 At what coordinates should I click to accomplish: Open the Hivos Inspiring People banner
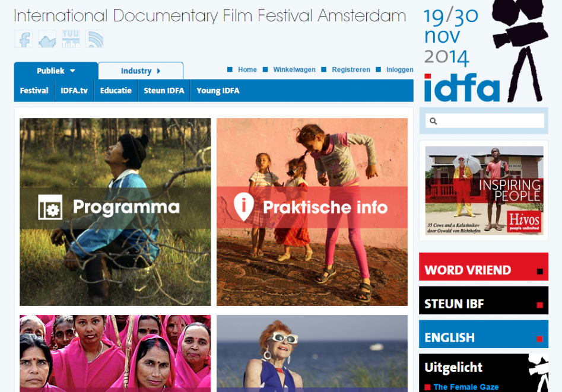tap(484, 190)
